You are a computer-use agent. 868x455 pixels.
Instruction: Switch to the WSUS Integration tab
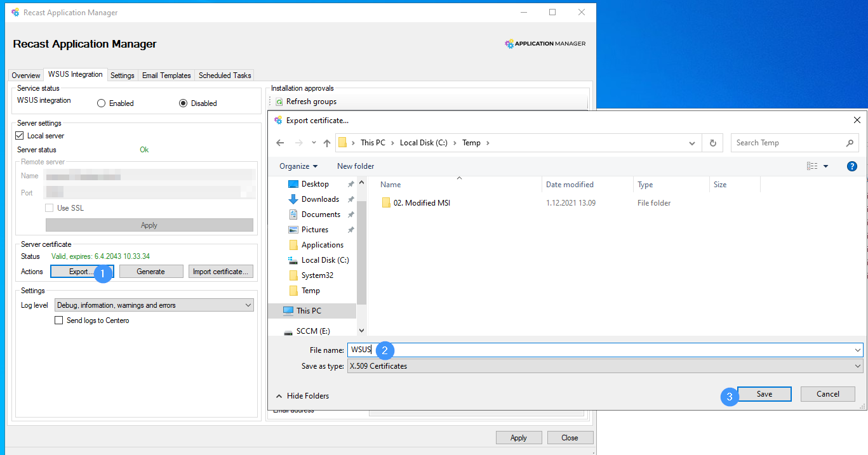(75, 74)
